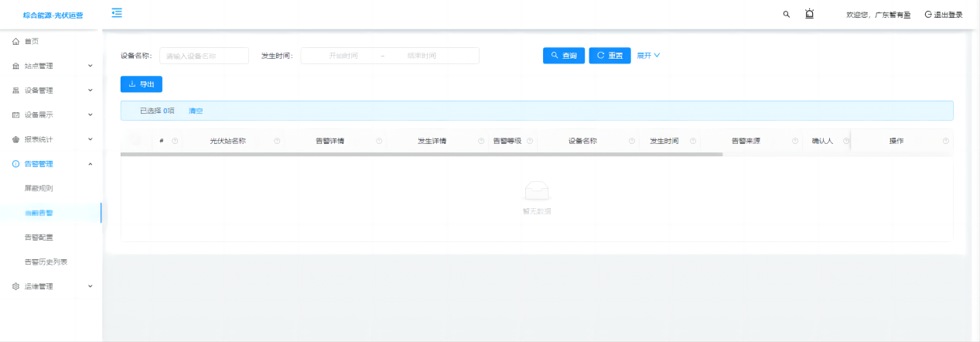The image size is (980, 342).
Task: Click the home icon beside 首页
Action: tap(15, 41)
